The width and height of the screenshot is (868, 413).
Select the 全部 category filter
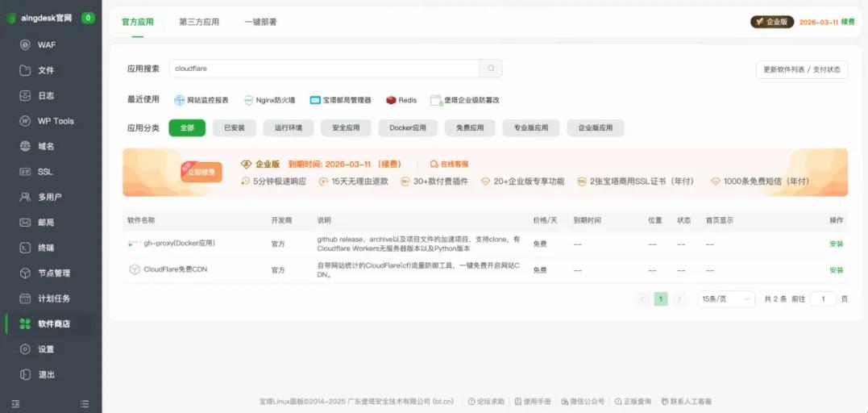(x=187, y=128)
